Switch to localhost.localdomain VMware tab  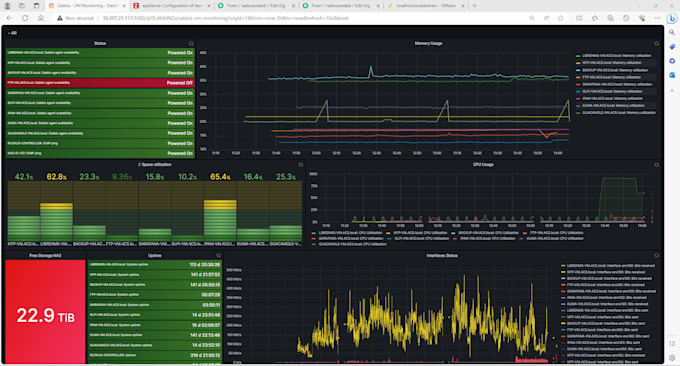426,6
